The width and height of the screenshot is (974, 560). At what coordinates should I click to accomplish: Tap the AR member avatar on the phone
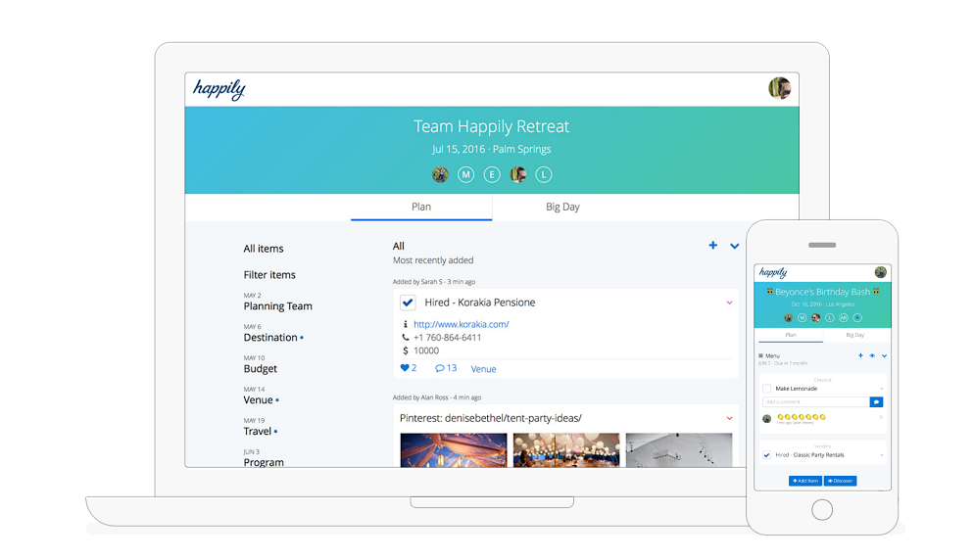844,318
